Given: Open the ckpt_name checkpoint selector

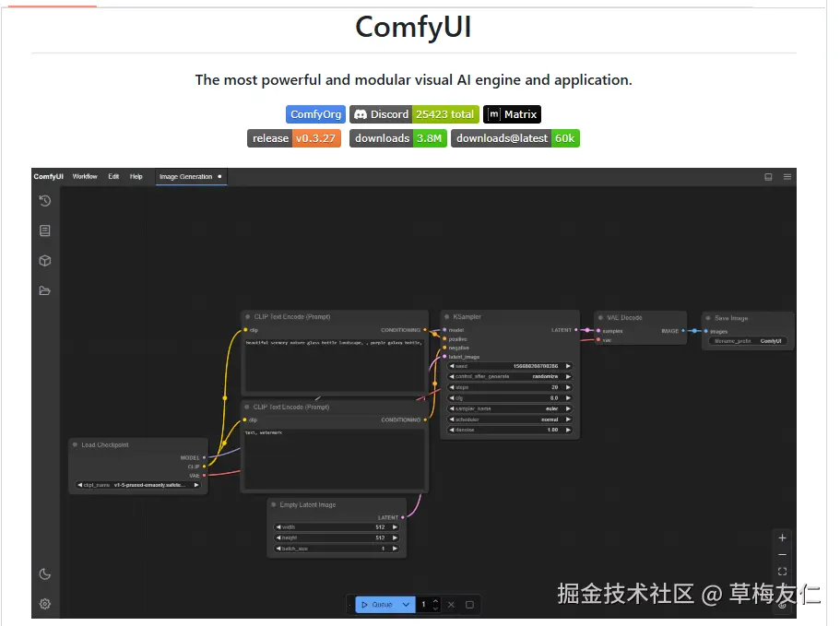Looking at the screenshot, I should (x=138, y=485).
